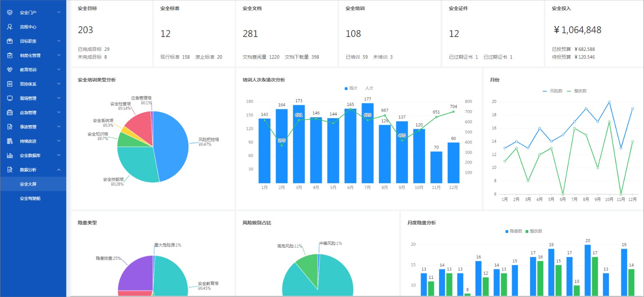This screenshot has width=644, height=297.
Task: Click the 2月 bar labeled 164
Action: point(282,146)
